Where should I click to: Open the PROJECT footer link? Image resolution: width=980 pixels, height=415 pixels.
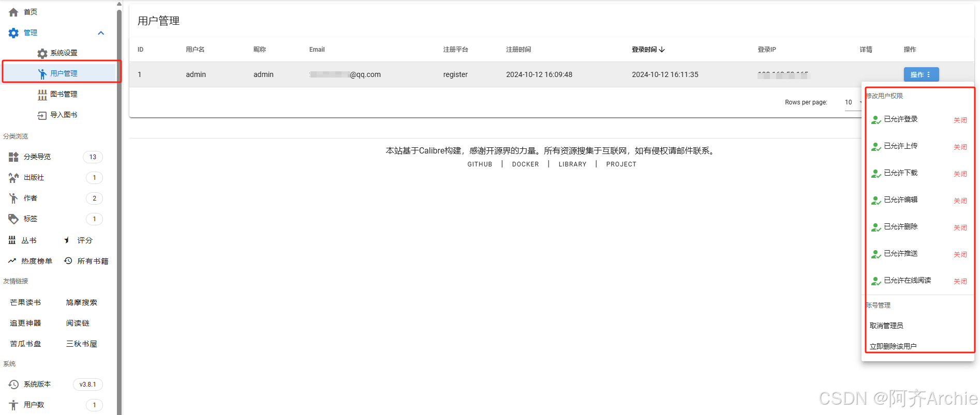tap(621, 164)
